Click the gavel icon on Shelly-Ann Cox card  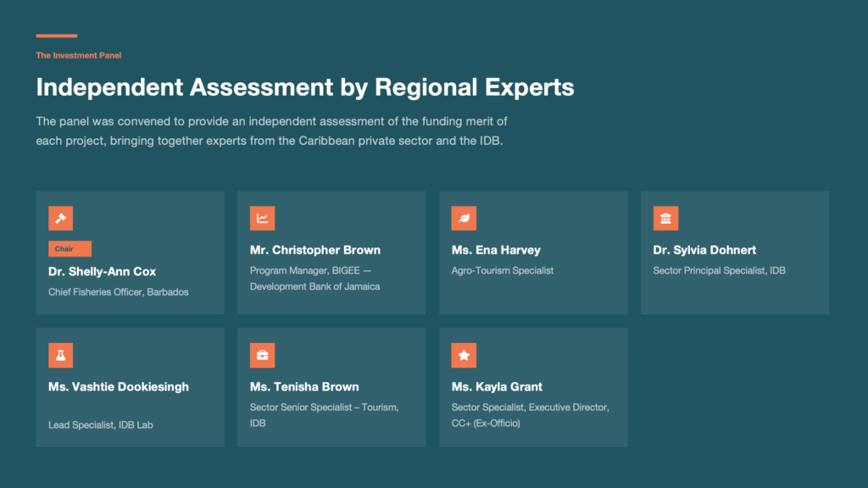pyautogui.click(x=60, y=219)
